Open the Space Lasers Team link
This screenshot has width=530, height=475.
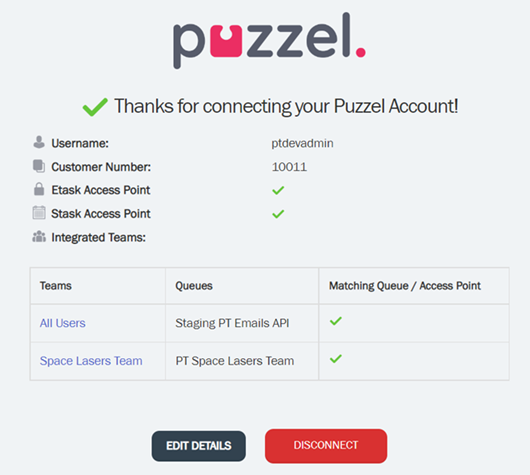pos(91,361)
